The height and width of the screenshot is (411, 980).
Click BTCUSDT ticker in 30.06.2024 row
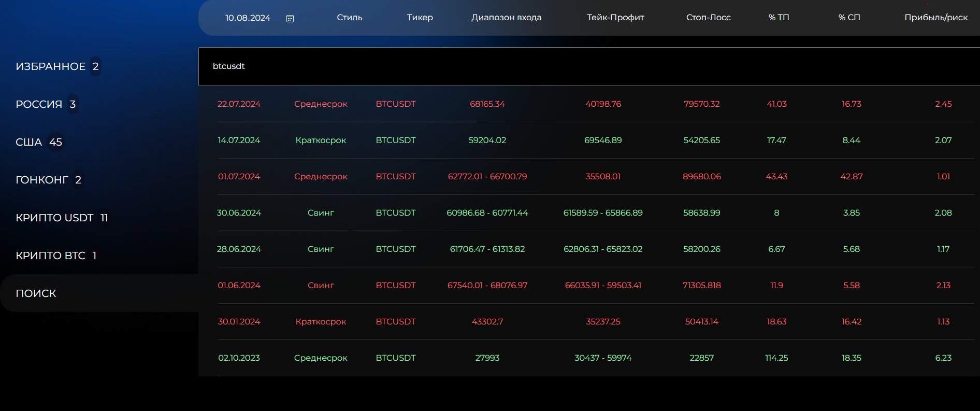click(x=396, y=213)
